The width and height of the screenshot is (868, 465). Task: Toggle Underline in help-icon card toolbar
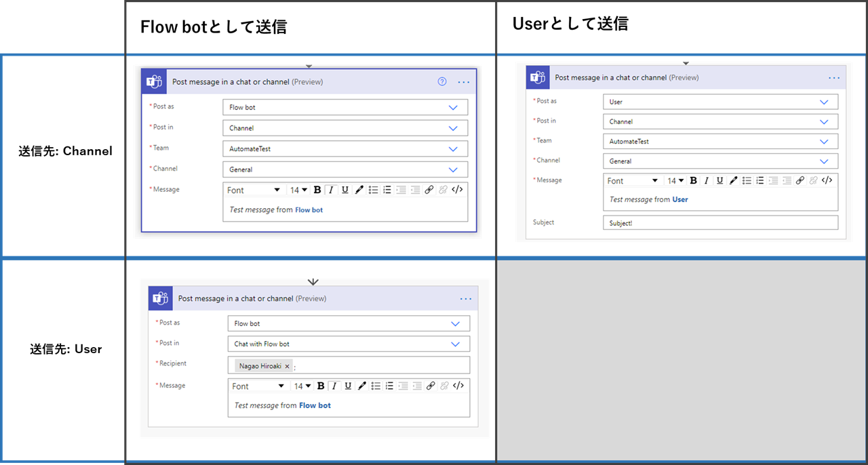tap(345, 190)
